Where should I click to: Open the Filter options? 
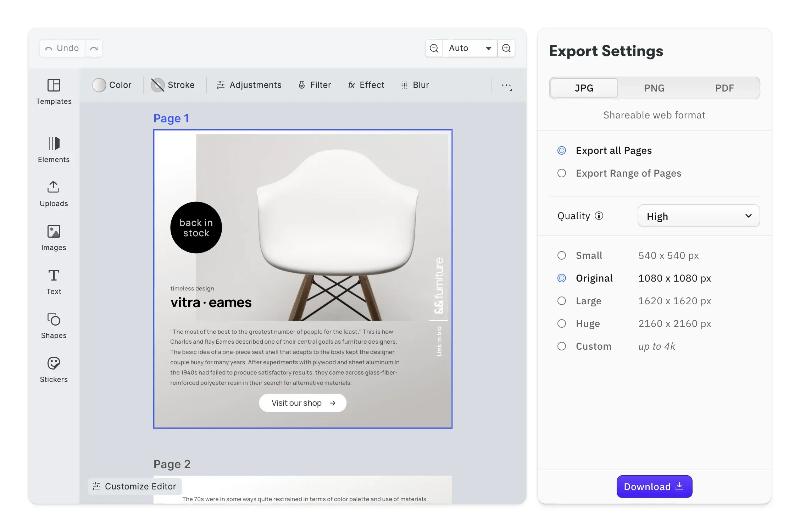315,85
